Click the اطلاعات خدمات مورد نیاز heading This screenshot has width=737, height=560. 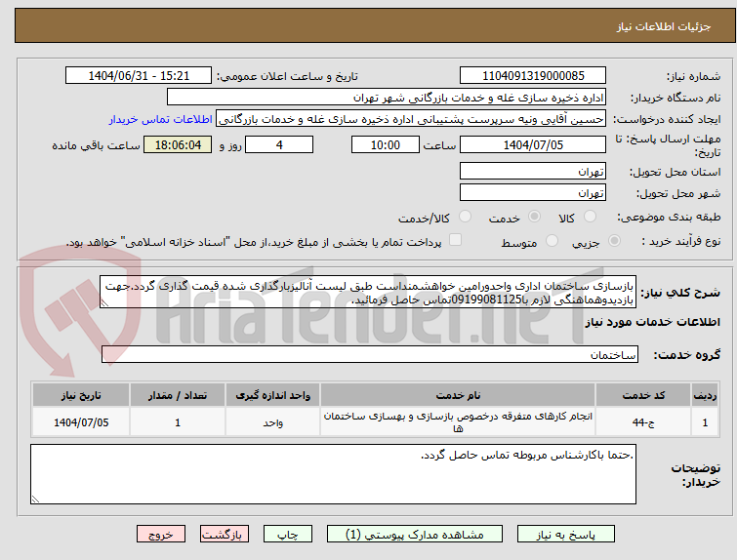pyautogui.click(x=652, y=322)
